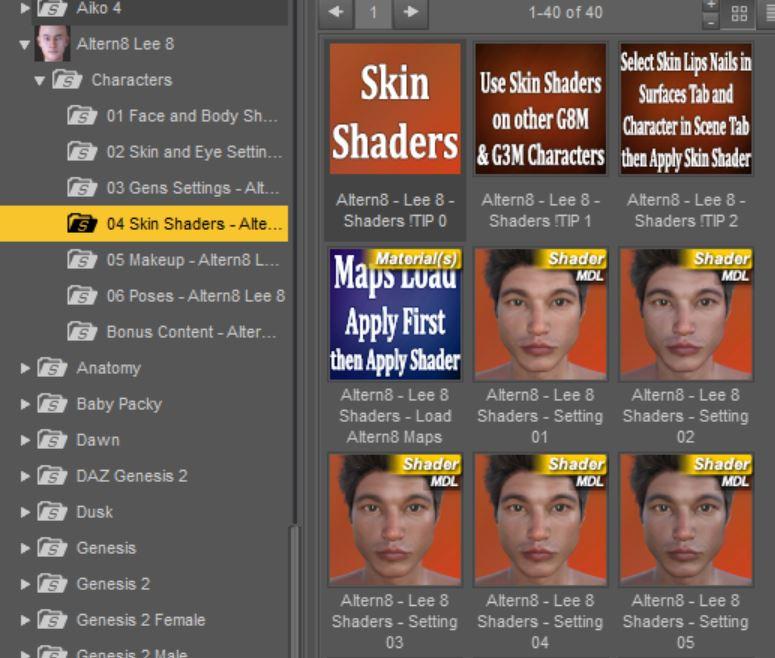Click the Aiko 4 folder icon
This screenshot has width=775, height=658.
52,8
